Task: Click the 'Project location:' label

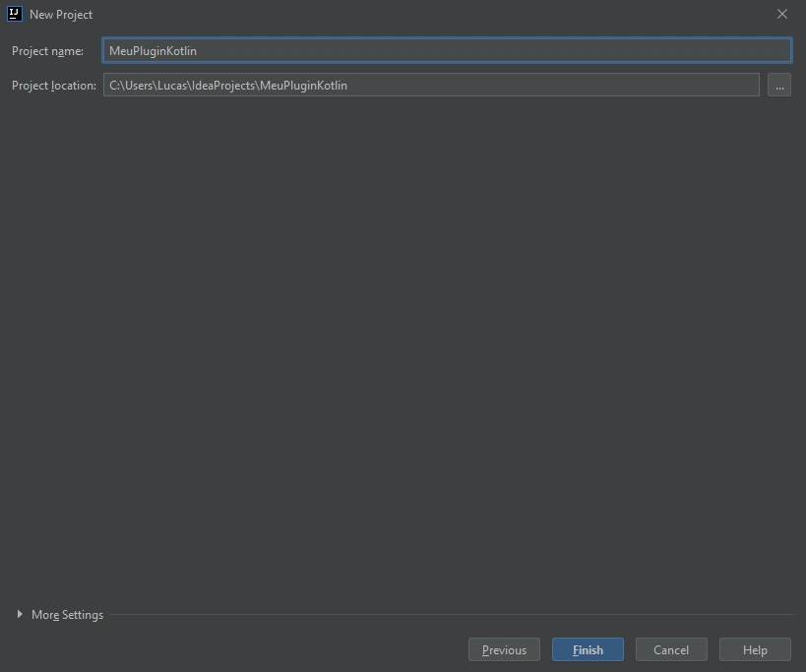Action: (x=53, y=86)
